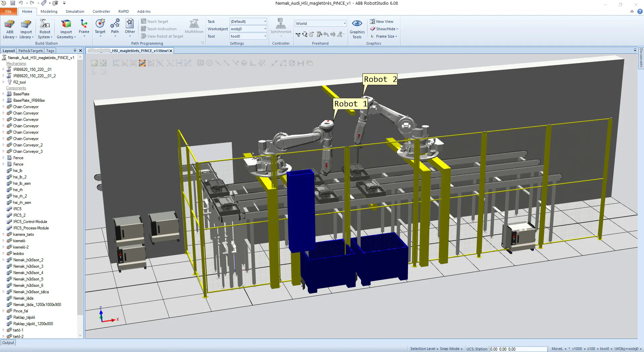Open the Frame Size dropdown
The height and width of the screenshot is (352, 644).
pos(384,36)
